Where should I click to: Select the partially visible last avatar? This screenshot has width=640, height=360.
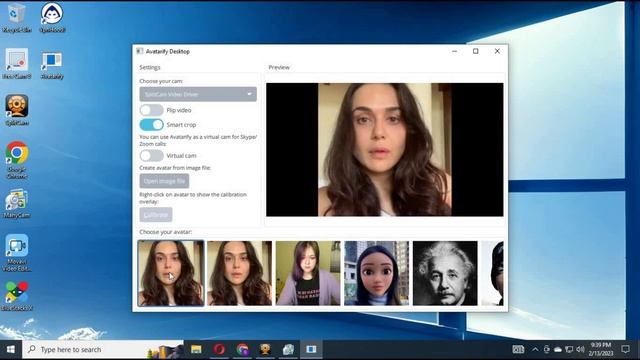coord(492,273)
